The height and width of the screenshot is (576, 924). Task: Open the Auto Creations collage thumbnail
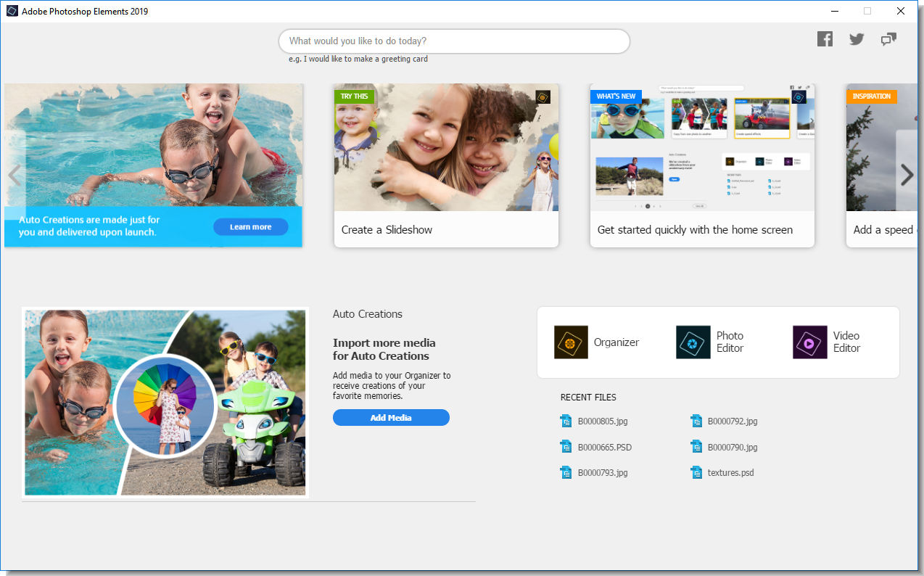[x=165, y=402]
